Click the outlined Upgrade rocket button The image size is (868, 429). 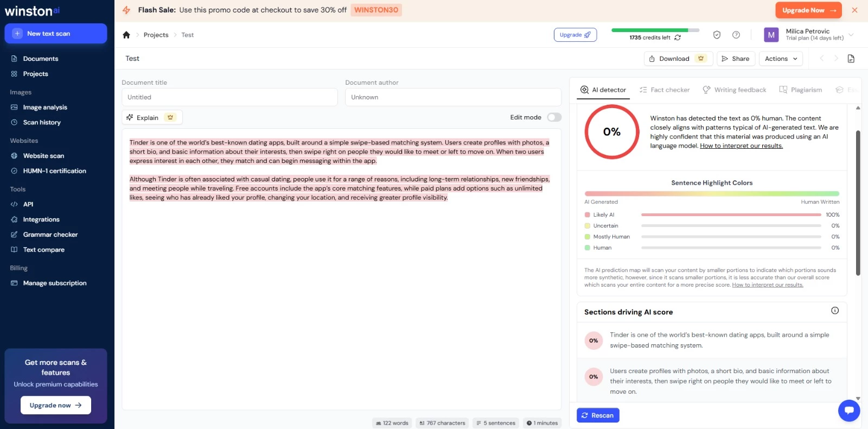coord(575,35)
